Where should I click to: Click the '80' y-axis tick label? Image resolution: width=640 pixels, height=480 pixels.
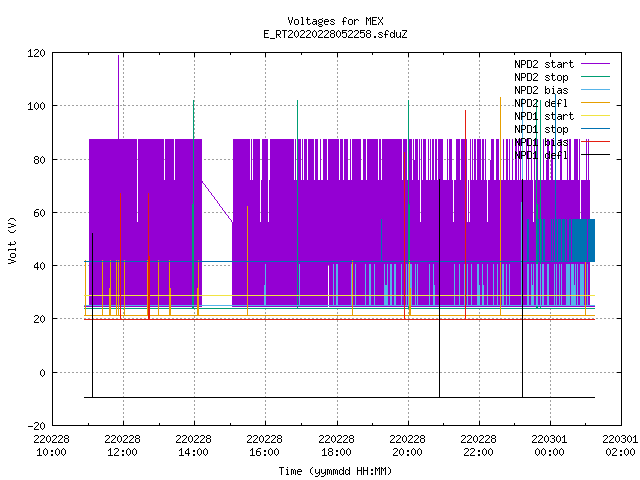pos(39,160)
